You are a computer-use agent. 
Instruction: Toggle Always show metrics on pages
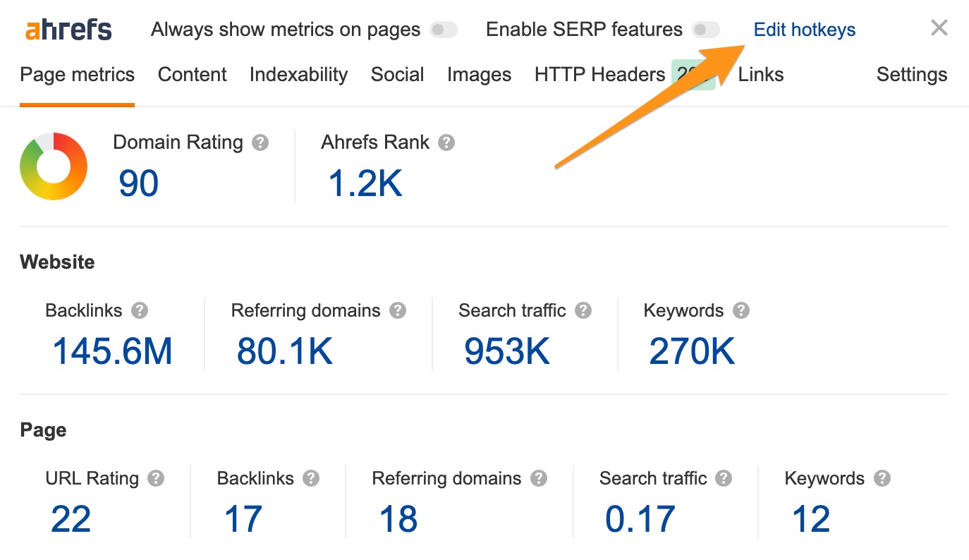[444, 30]
